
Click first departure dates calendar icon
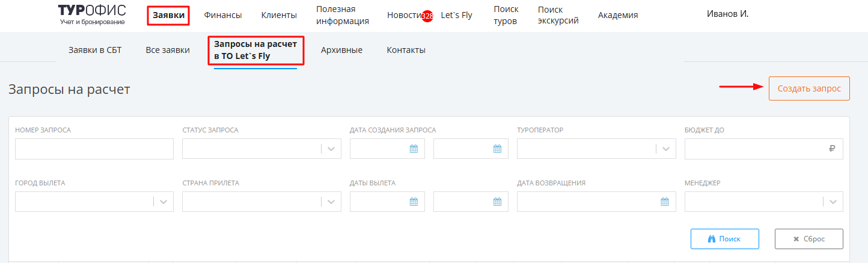(414, 202)
